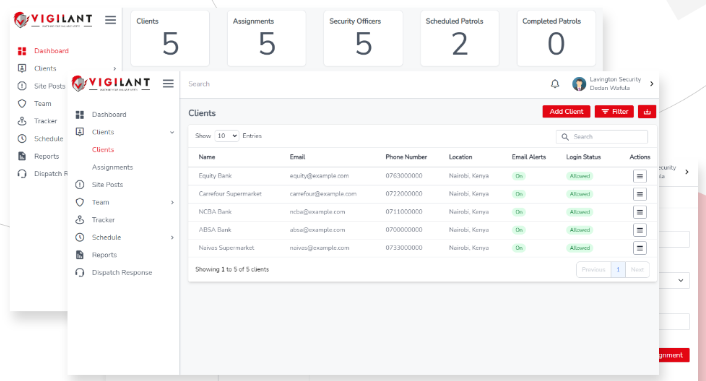The width and height of the screenshot is (706, 381).
Task: Click the Team shield icon in front sidebar
Action: pyautogui.click(x=80, y=202)
